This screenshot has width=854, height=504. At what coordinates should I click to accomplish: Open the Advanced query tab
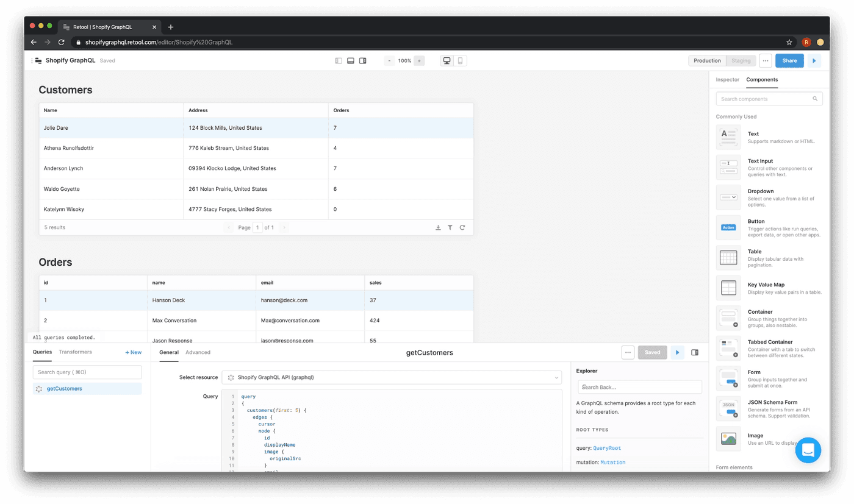(x=198, y=352)
